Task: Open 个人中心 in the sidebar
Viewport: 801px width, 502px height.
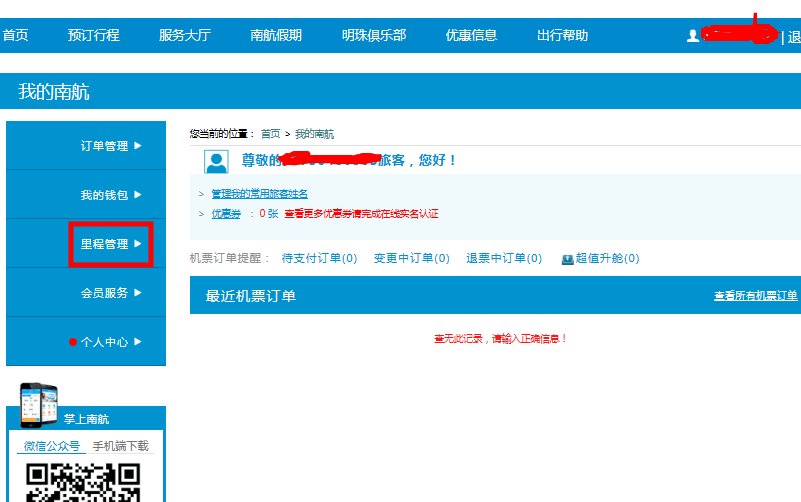Action: (x=104, y=342)
